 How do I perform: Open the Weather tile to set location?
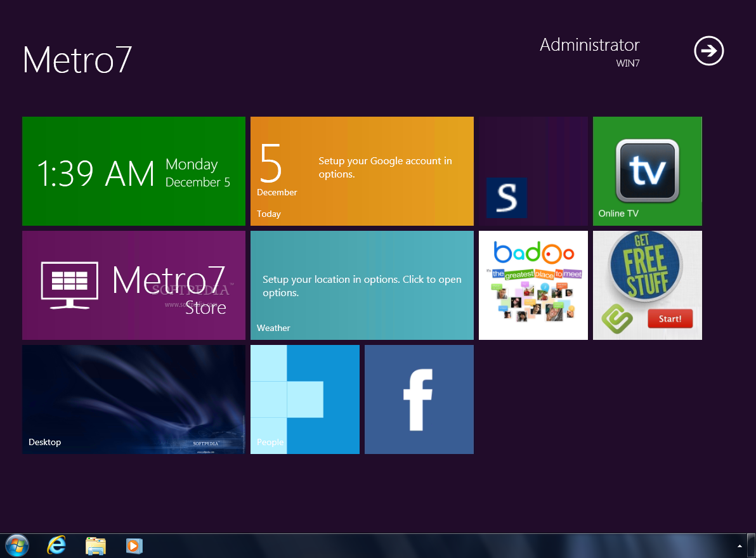pos(362,285)
